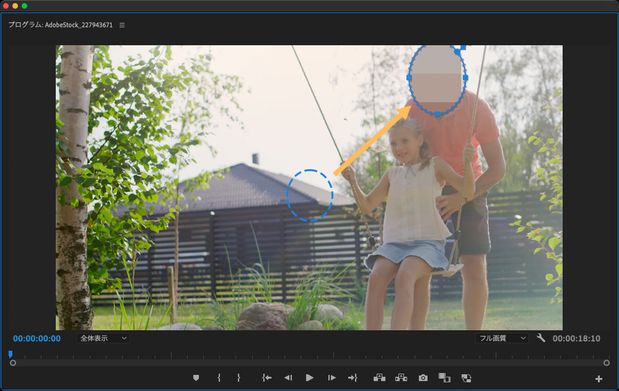
Task: Click the Extract button icon
Action: (x=401, y=378)
